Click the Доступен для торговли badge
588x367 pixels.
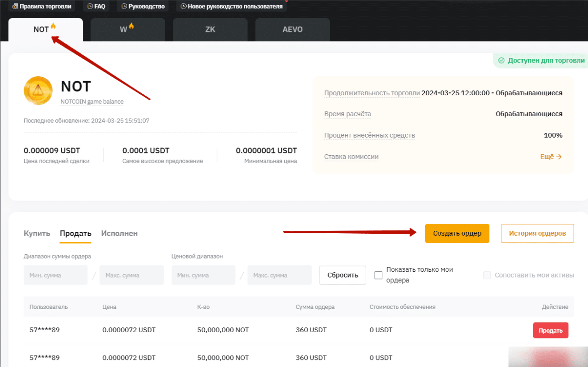[x=541, y=60]
